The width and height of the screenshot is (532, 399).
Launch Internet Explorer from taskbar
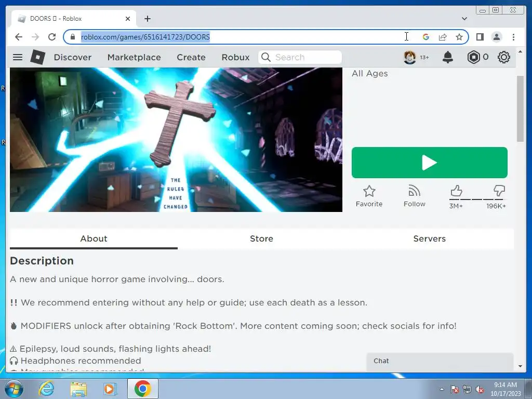point(46,389)
